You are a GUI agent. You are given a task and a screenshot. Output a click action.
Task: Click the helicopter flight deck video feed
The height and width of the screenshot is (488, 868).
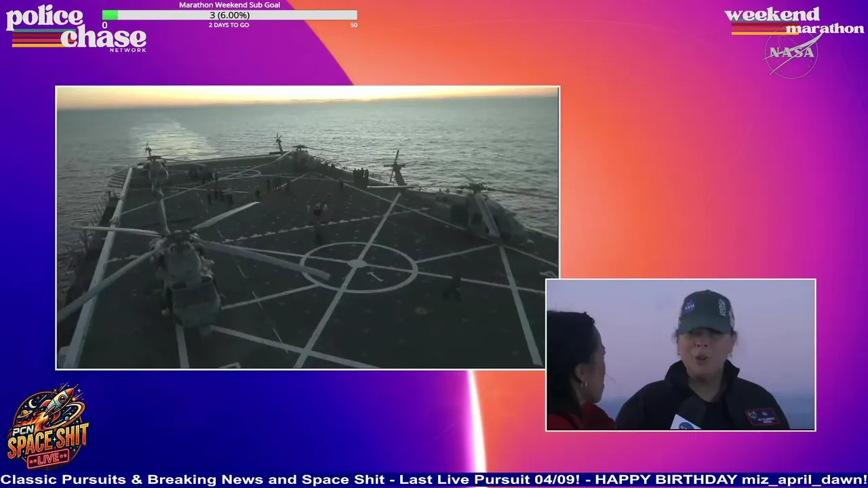pos(307,228)
